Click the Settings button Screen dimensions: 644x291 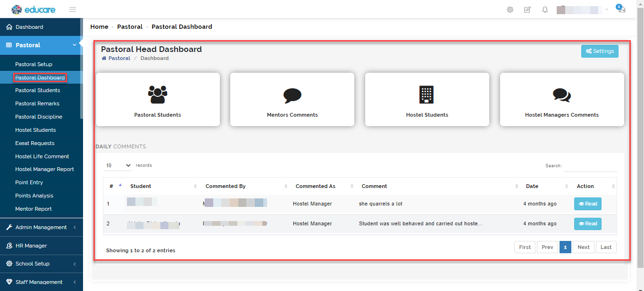[600, 51]
